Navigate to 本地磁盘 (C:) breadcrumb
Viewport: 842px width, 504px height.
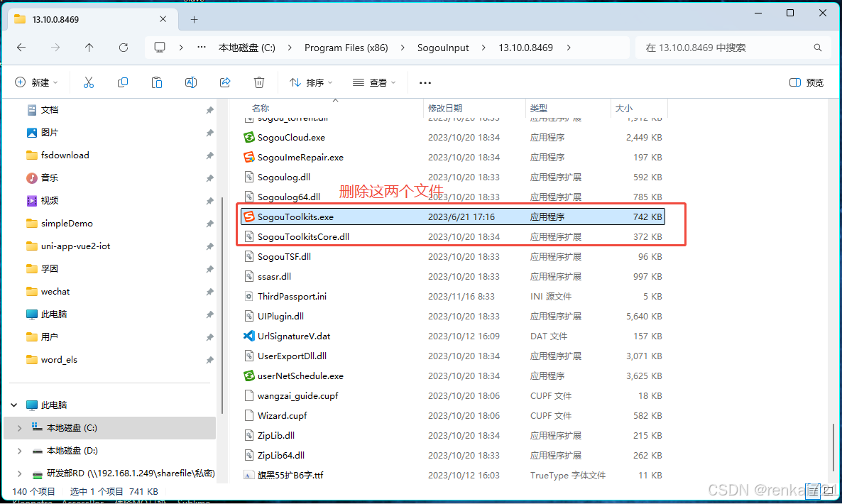coord(247,48)
